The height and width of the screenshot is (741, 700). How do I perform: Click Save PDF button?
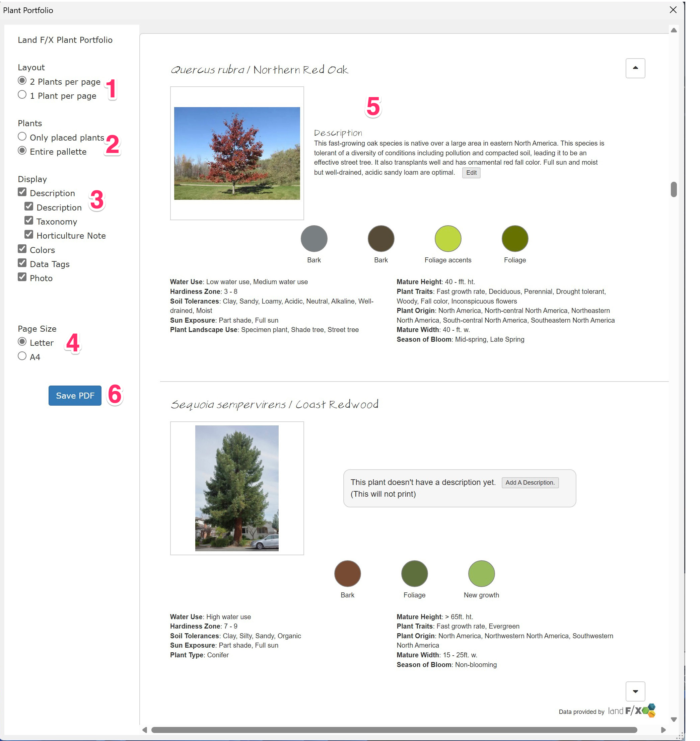click(74, 395)
